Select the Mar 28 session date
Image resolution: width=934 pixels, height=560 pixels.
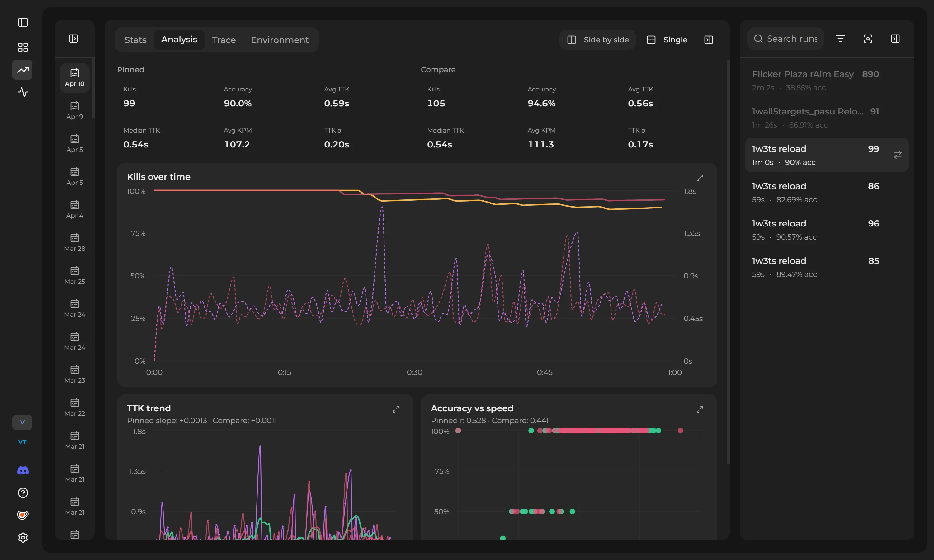pyautogui.click(x=74, y=242)
